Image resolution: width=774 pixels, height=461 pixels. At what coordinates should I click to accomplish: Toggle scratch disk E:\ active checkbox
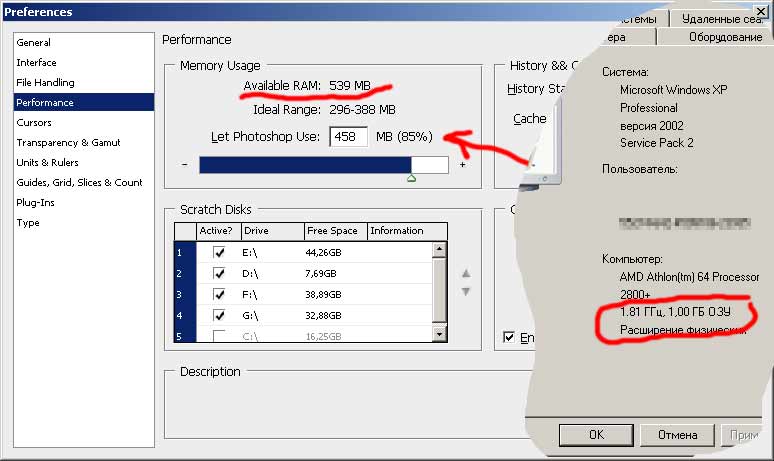pyautogui.click(x=219, y=252)
